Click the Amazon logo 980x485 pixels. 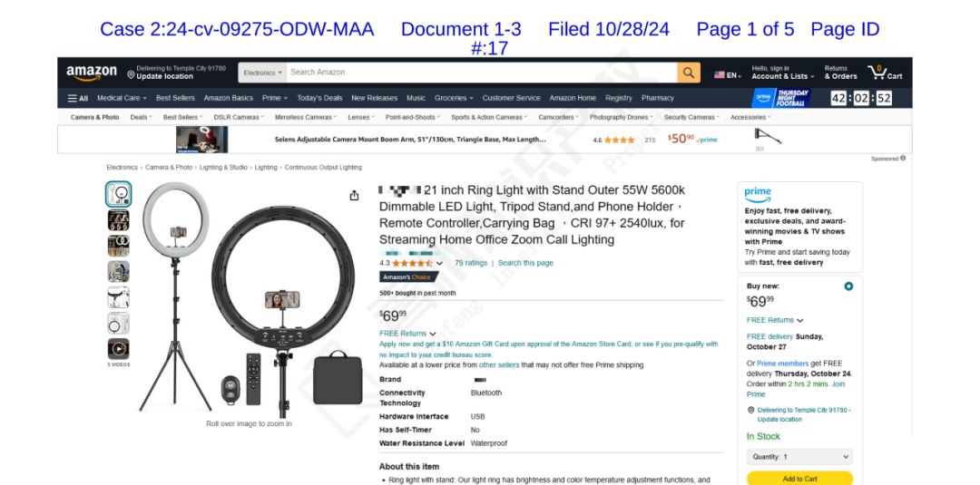92,73
